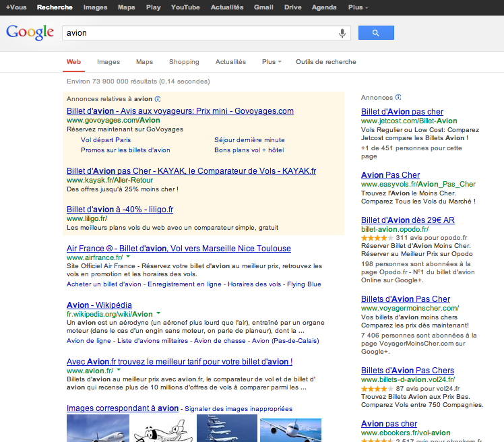Click the '87 avis pour vol24.fr' text
Screen dimensions: 504x442
click(x=428, y=389)
